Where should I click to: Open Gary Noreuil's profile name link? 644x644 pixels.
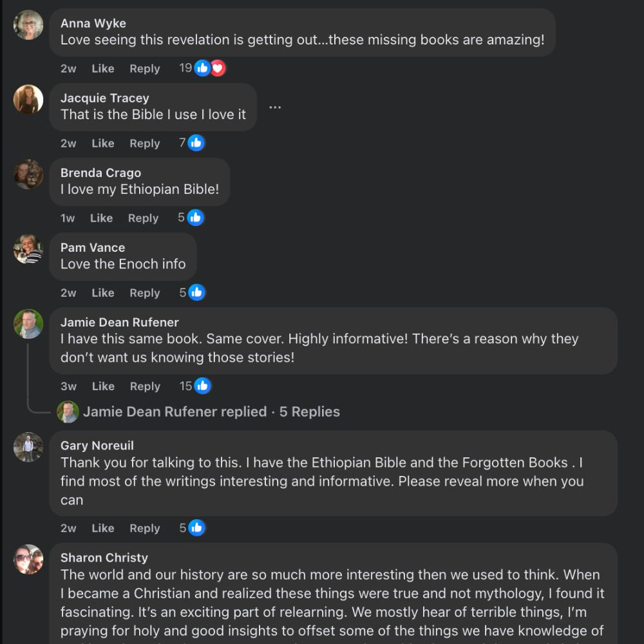97,446
